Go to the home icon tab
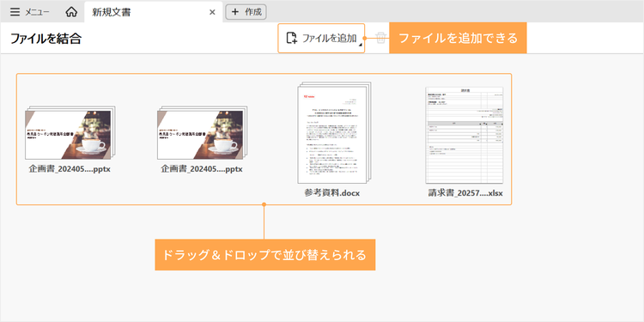This screenshot has width=644, height=322. click(x=71, y=12)
